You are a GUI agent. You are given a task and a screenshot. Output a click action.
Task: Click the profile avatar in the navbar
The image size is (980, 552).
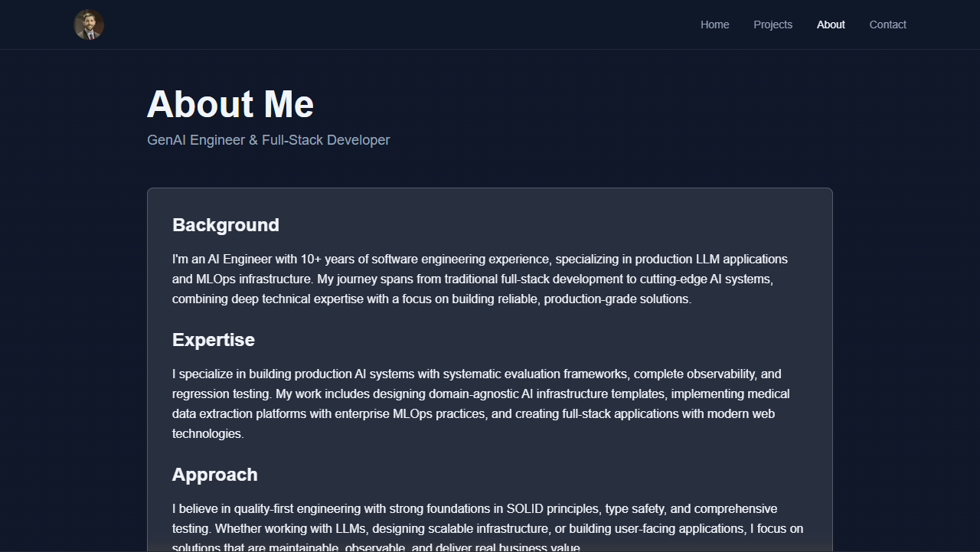point(88,24)
